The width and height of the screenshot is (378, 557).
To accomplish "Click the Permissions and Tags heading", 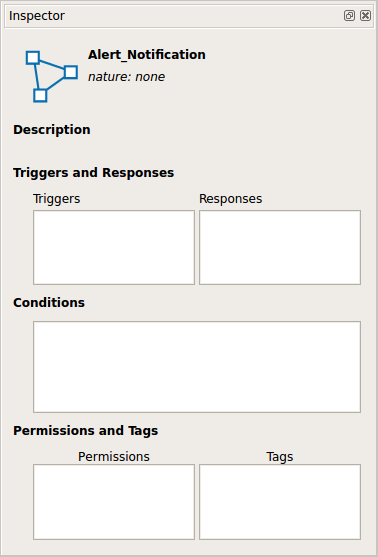I will pos(86,431).
